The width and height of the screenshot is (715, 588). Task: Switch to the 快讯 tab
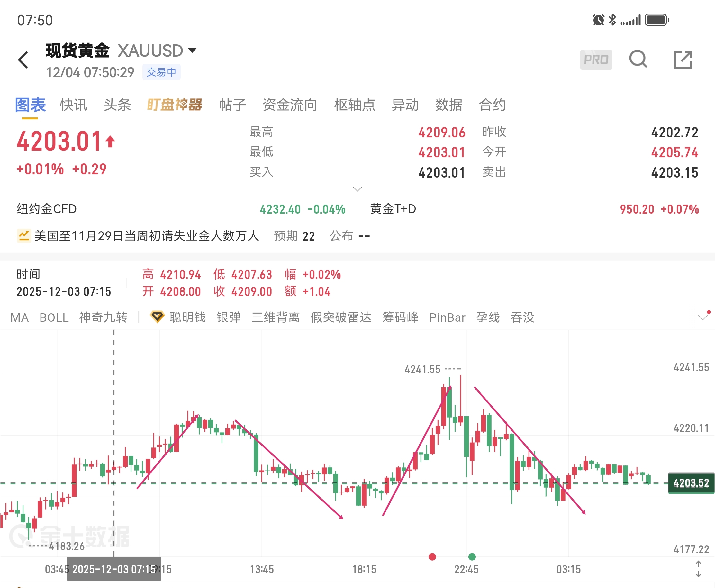click(74, 105)
